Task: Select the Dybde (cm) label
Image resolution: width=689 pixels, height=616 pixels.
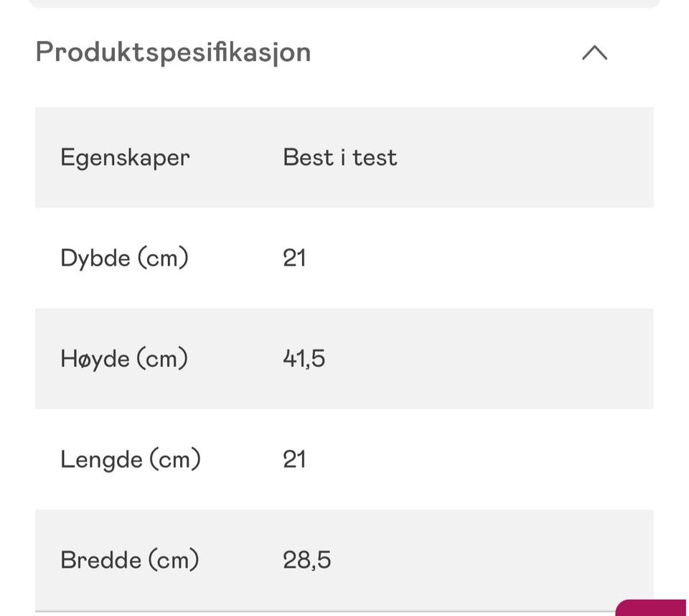Action: 124,258
